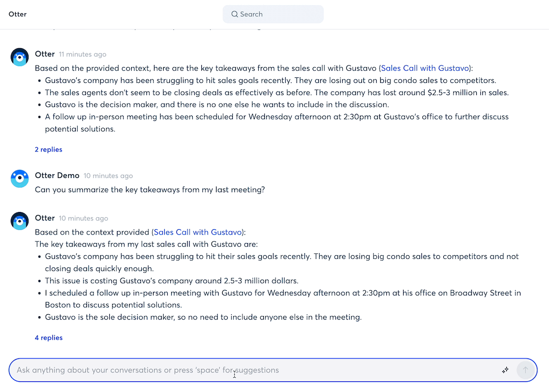The image size is (549, 392).
Task: Click Otter avatar beside the 4 replies message
Action: 20,221
